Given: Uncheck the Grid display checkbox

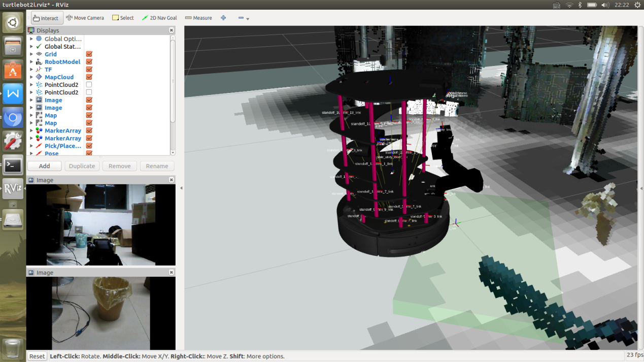Looking at the screenshot, I should 89,54.
